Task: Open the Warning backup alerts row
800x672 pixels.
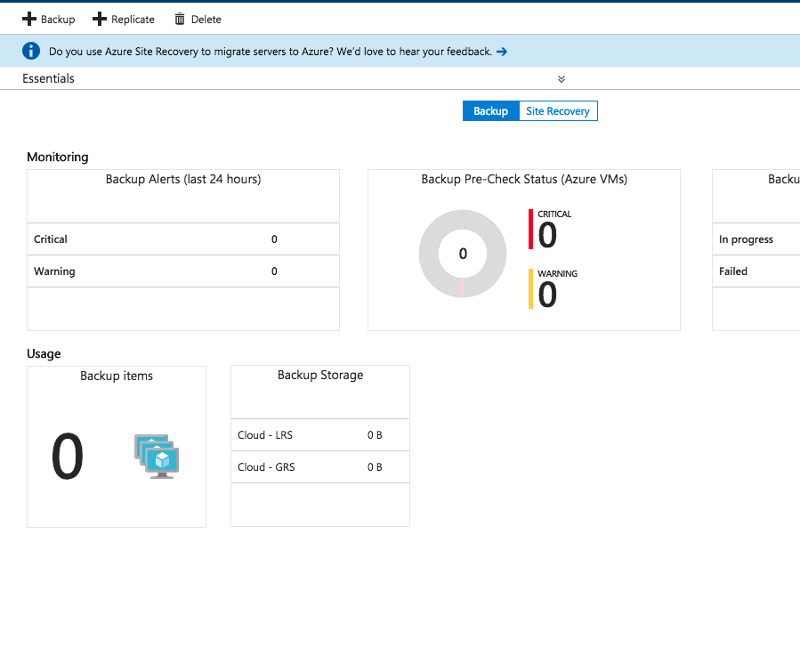Action: click(183, 271)
